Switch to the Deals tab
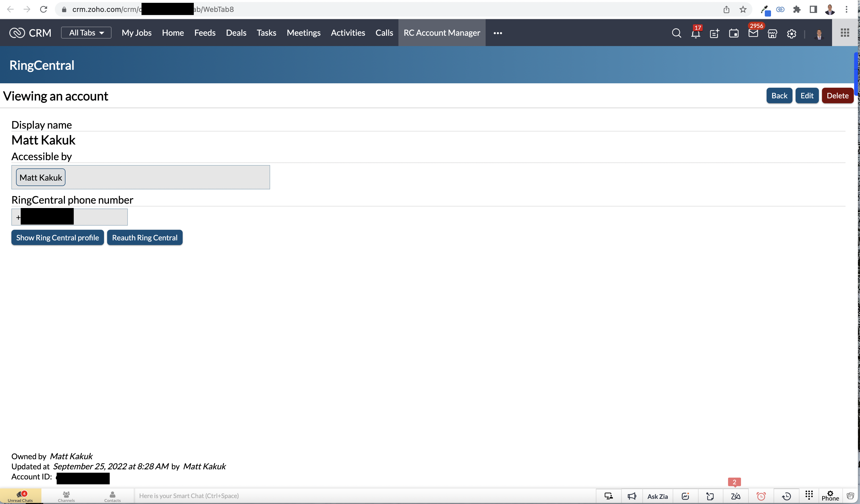 coord(236,33)
